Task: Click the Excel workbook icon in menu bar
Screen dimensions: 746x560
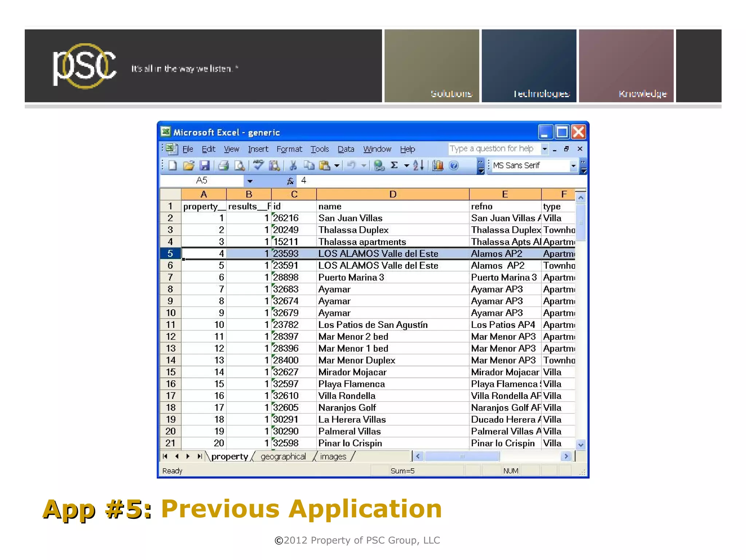Action: pos(171,149)
